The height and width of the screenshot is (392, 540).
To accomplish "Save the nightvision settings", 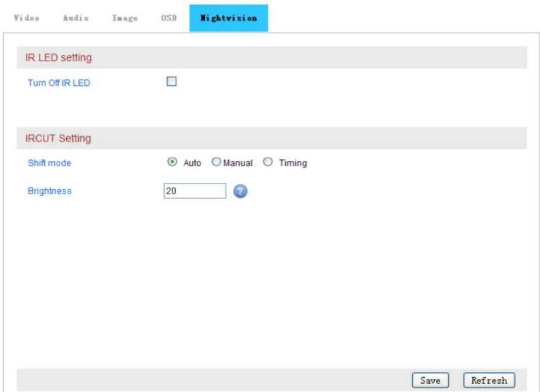I will (430, 380).
